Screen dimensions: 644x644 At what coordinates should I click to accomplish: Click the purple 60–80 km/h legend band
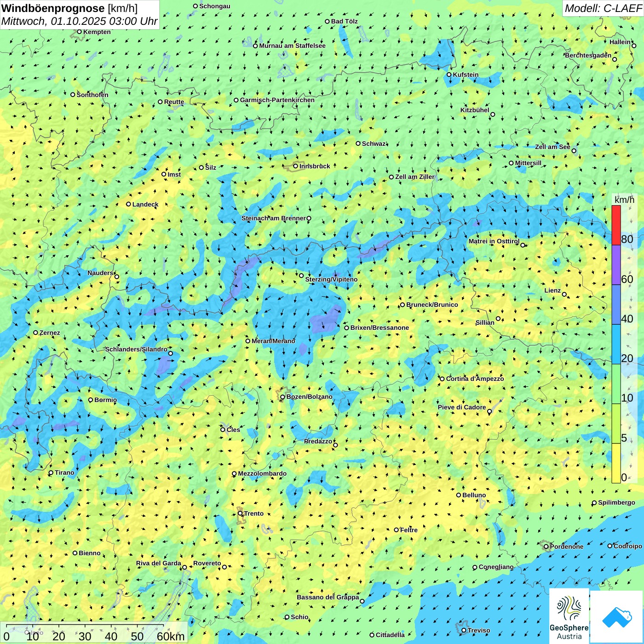[x=616, y=265]
